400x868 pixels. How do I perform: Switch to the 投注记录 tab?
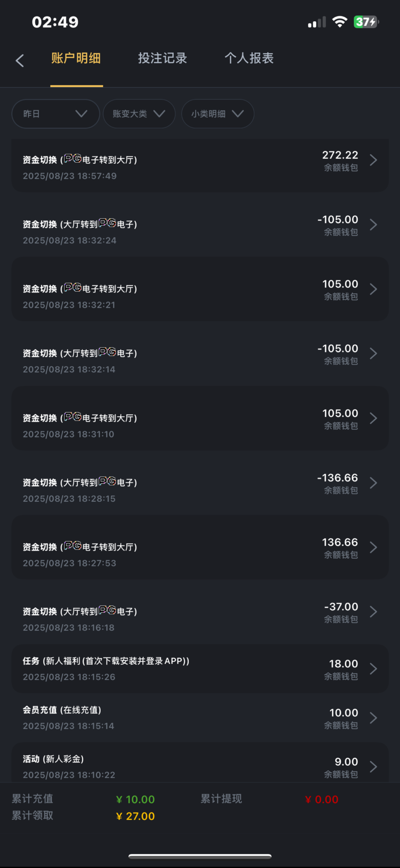coord(162,58)
